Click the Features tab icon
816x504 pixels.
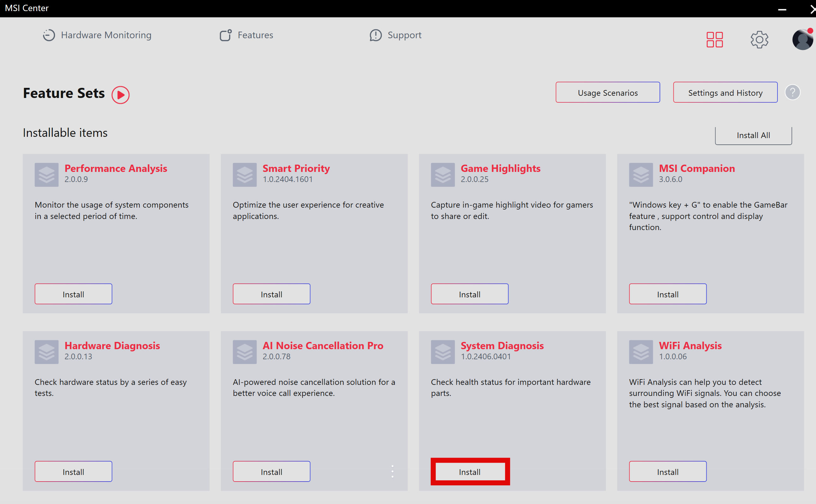(x=226, y=35)
